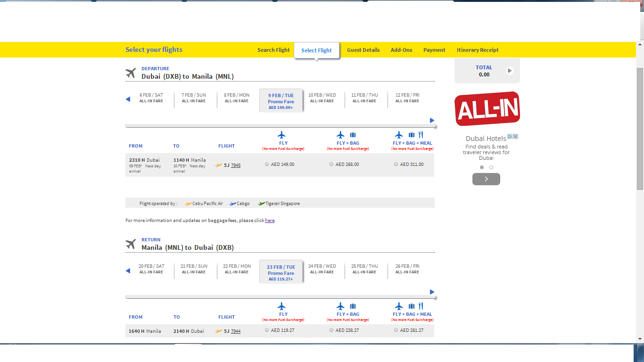The width and height of the screenshot is (644, 362).
Task: Select AED 149.00 Fly fare radio button
Action: [267, 165]
